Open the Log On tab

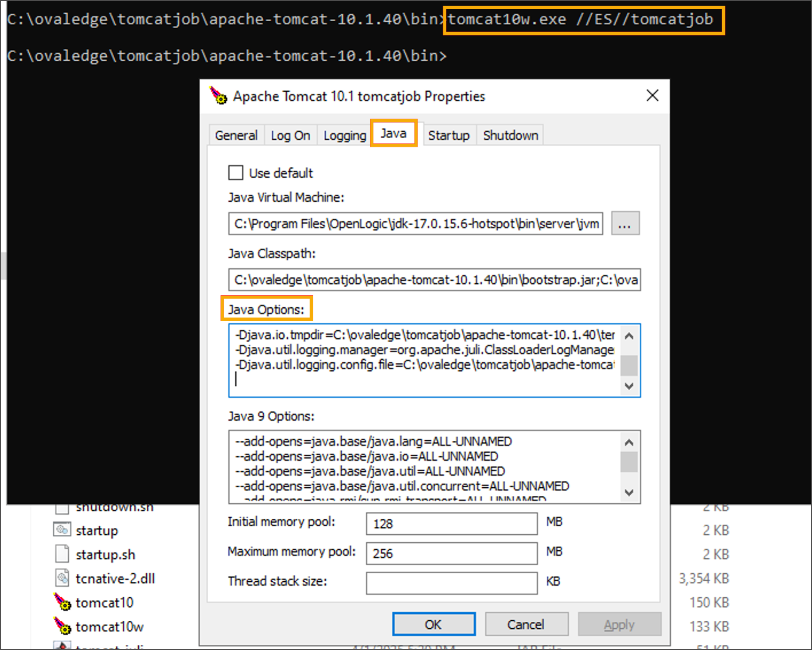(290, 135)
